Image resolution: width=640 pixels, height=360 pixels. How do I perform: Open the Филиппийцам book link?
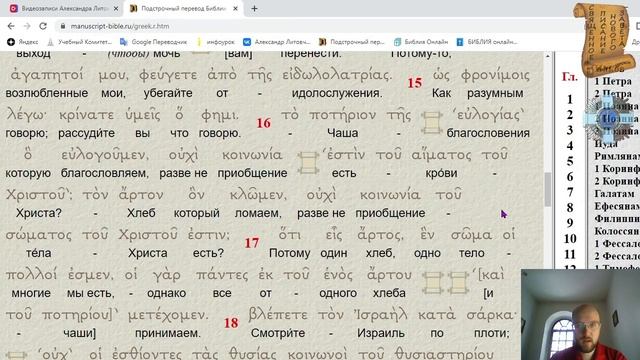tap(617, 219)
